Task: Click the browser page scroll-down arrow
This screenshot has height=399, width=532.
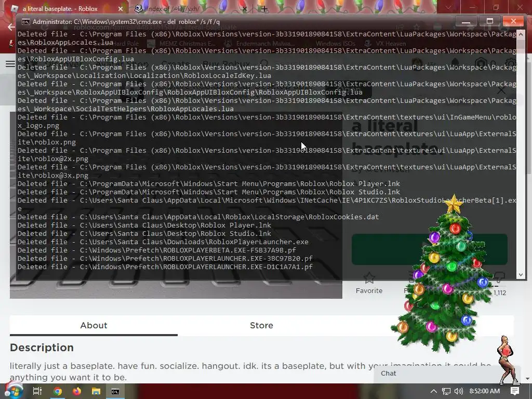Action: (x=527, y=379)
